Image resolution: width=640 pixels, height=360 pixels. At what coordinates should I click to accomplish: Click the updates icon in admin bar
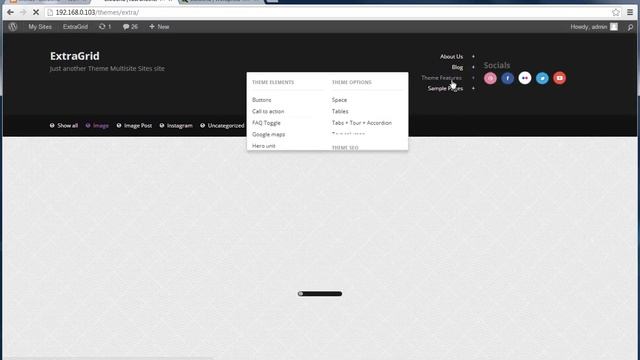tap(102, 27)
